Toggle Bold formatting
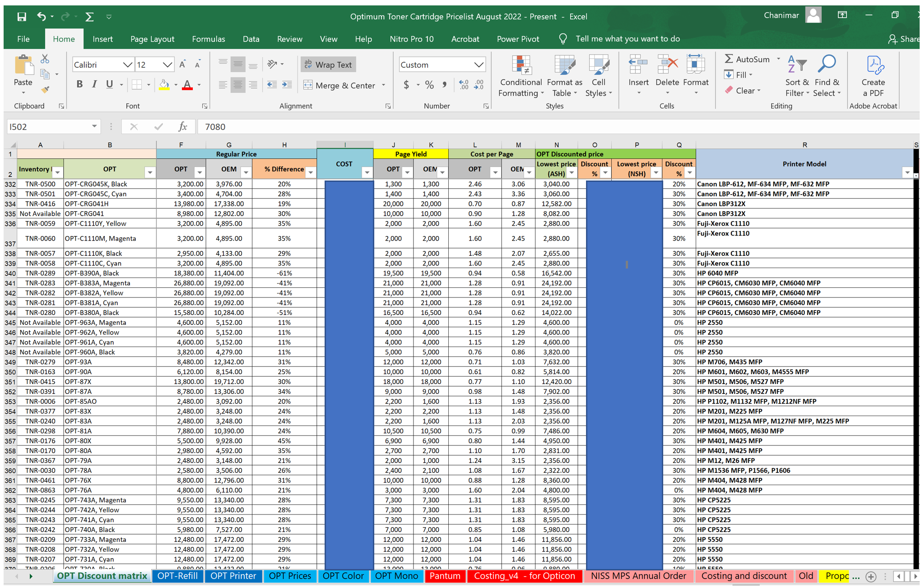Screen dimensions: 921x588 [79, 84]
